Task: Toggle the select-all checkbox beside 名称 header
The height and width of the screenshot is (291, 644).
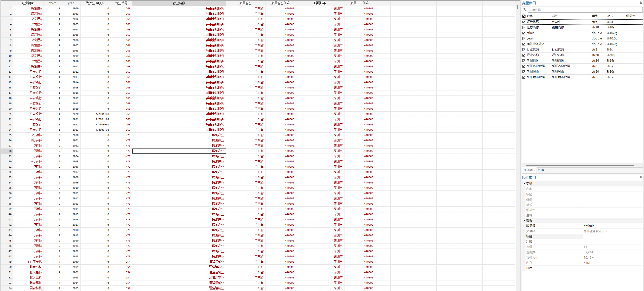Action: pos(524,16)
